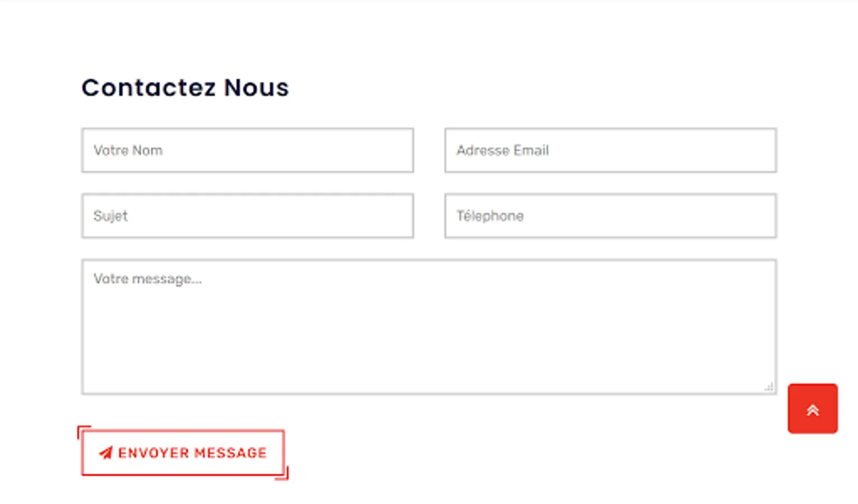Place cursor in the name text box
The image size is (858, 504).
tap(280, 150)
